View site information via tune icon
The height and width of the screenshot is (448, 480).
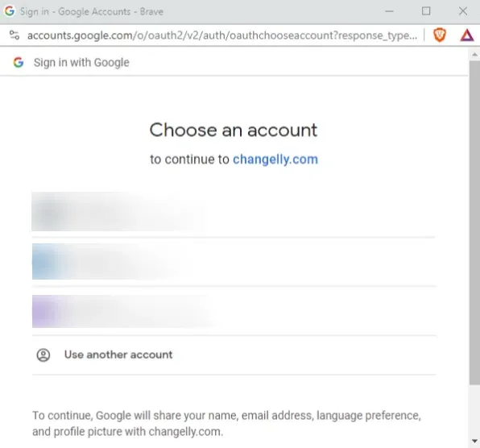tap(14, 35)
